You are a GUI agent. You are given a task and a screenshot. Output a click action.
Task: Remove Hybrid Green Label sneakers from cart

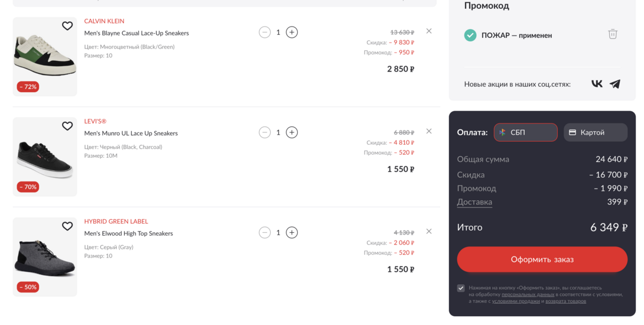(429, 231)
